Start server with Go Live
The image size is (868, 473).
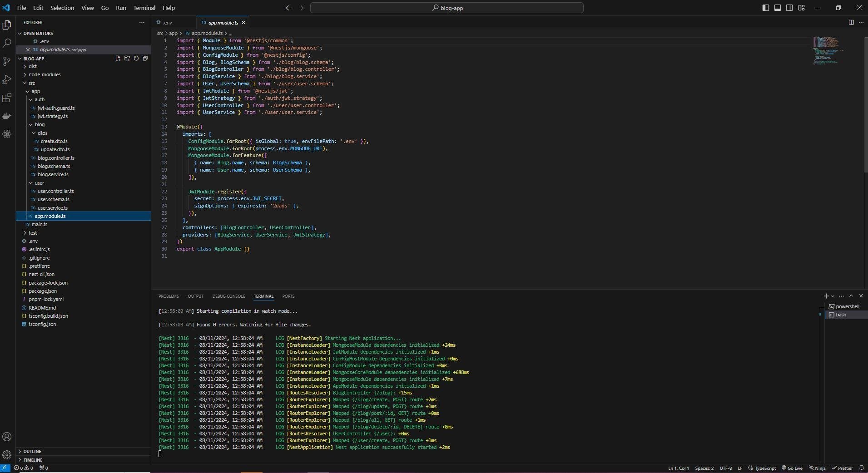tap(792, 468)
